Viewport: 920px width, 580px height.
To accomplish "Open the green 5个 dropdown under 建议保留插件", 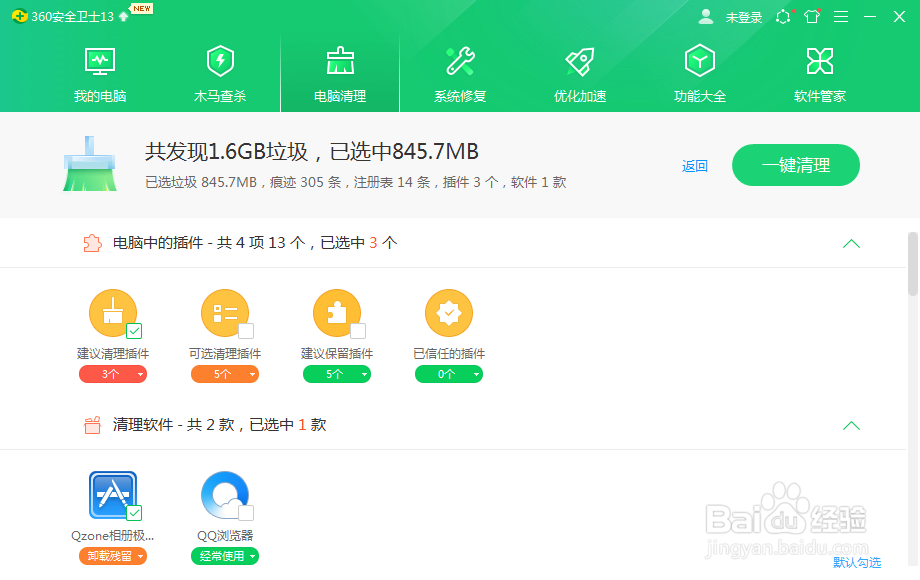I will (337, 374).
